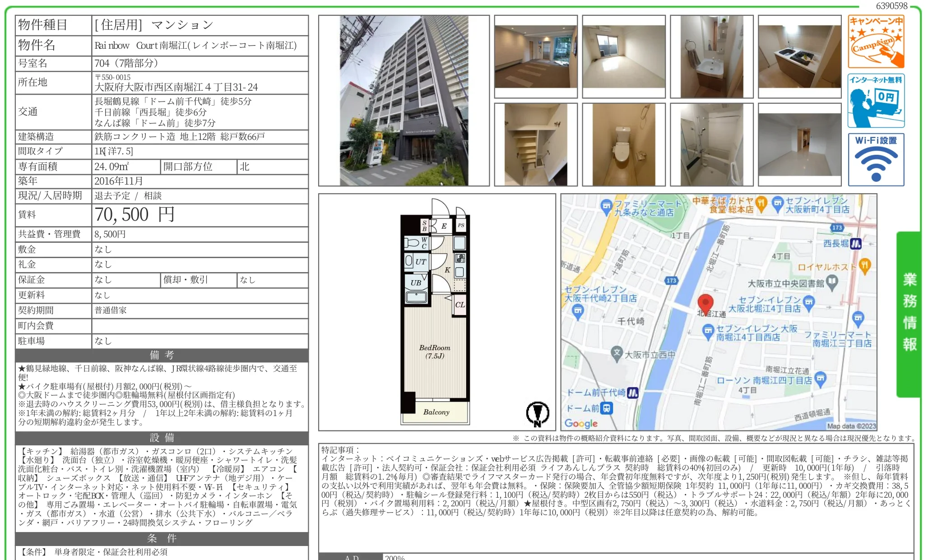Click the ロイヤルホスト restaurant marker
Image resolution: width=928 pixels, height=560 pixels.
click(x=864, y=266)
